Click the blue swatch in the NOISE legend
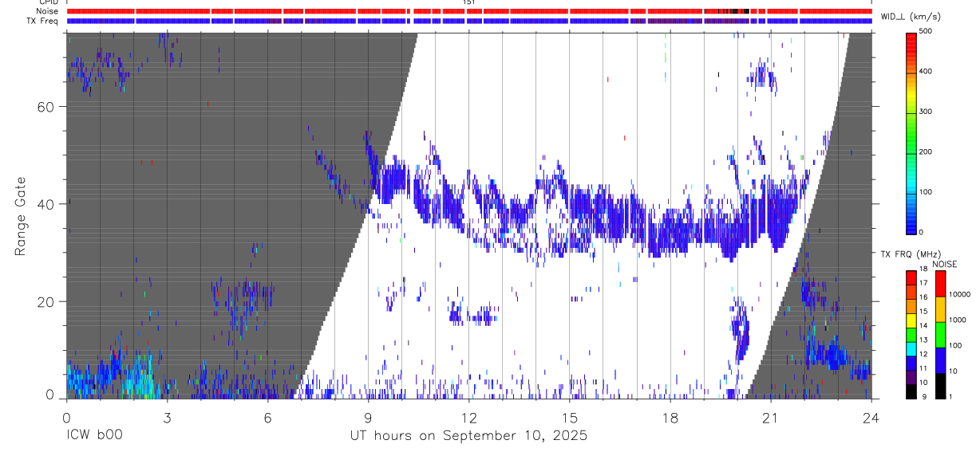 coord(940,360)
